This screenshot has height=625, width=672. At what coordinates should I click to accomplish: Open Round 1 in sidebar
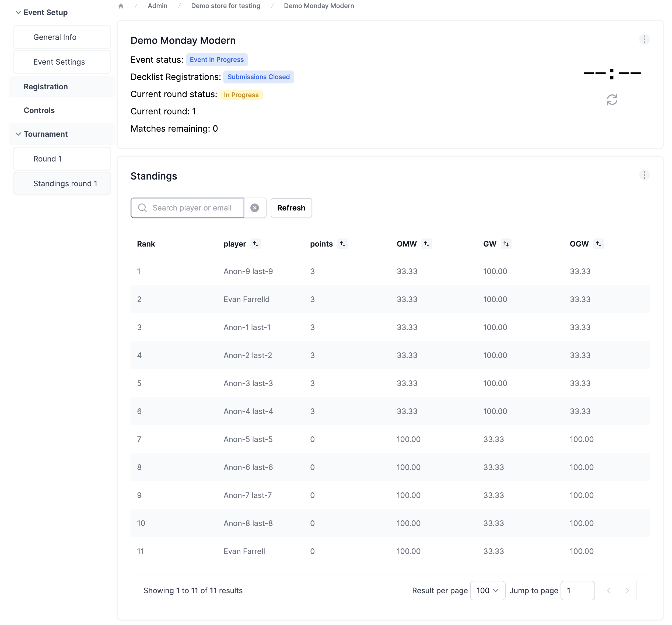(47, 159)
